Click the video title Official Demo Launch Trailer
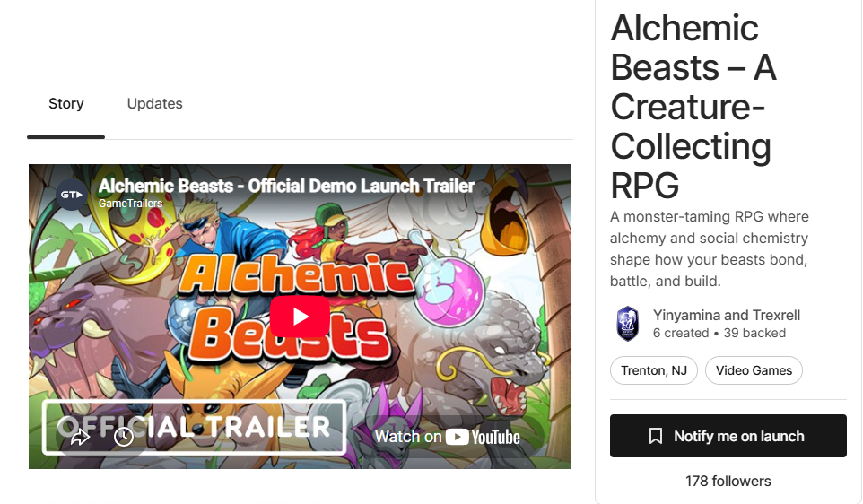 point(286,186)
